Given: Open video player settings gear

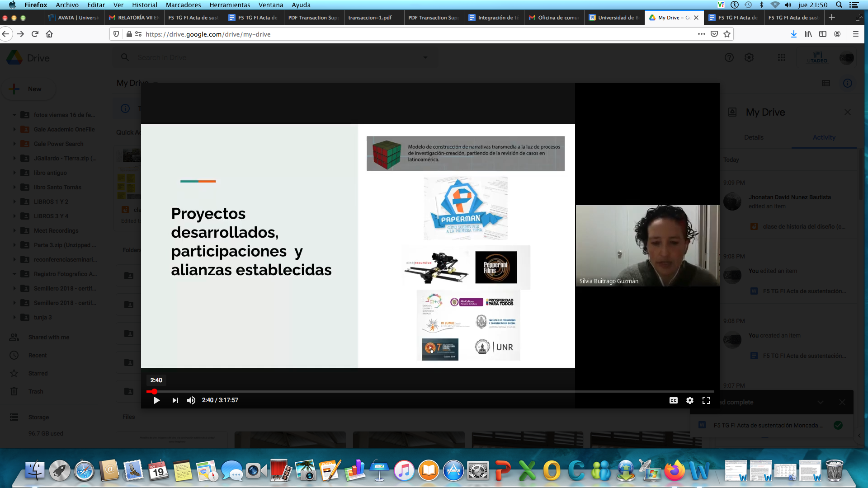Looking at the screenshot, I should click(x=689, y=400).
